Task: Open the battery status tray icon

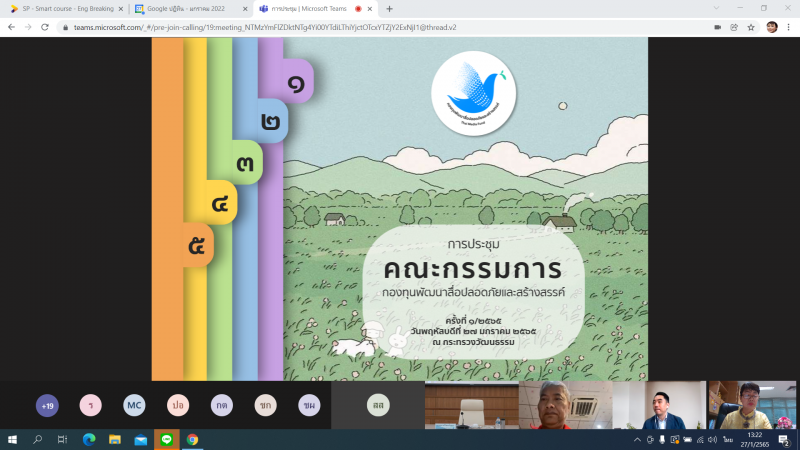Action: click(688, 440)
